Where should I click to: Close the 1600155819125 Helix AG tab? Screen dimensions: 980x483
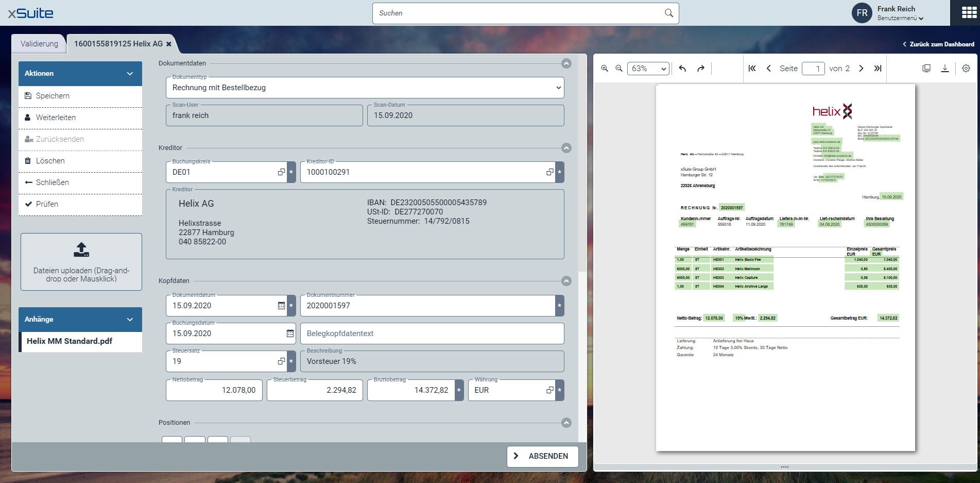pyautogui.click(x=169, y=44)
